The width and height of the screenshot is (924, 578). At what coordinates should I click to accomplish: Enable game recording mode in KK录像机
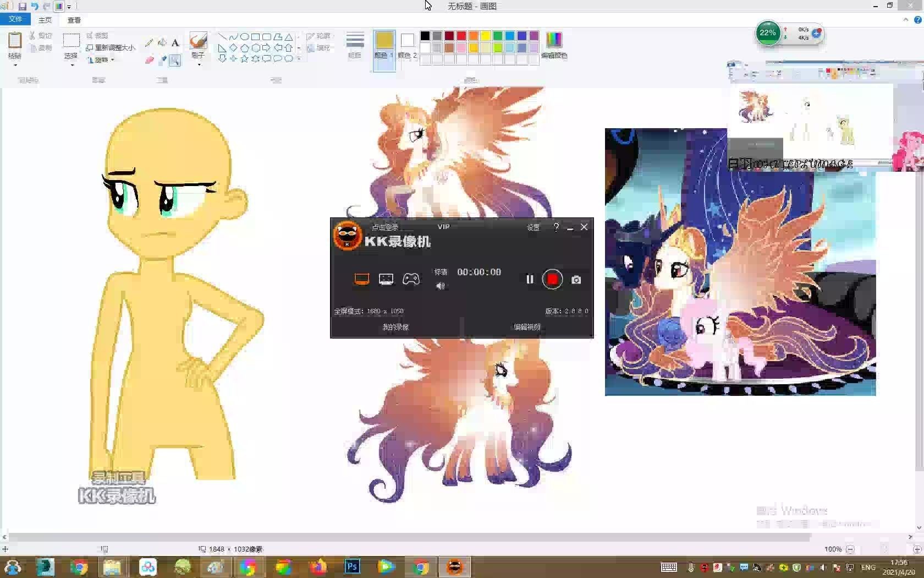tap(411, 279)
